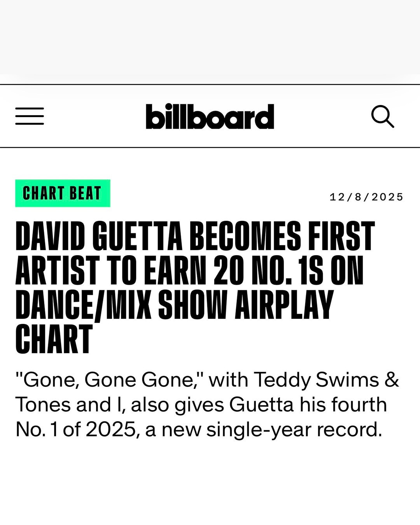Open the hamburger navigation menu
This screenshot has width=420, height=525.
(x=30, y=116)
